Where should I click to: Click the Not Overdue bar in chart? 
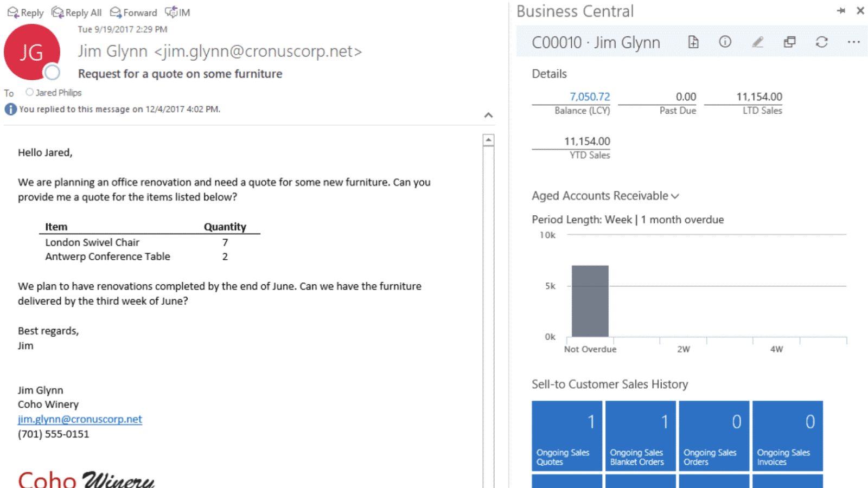pos(590,301)
